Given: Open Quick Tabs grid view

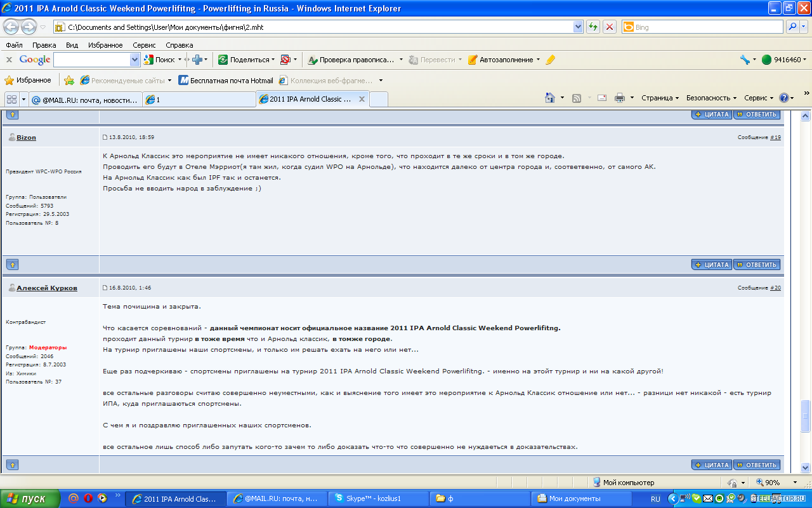Looking at the screenshot, I should point(11,100).
